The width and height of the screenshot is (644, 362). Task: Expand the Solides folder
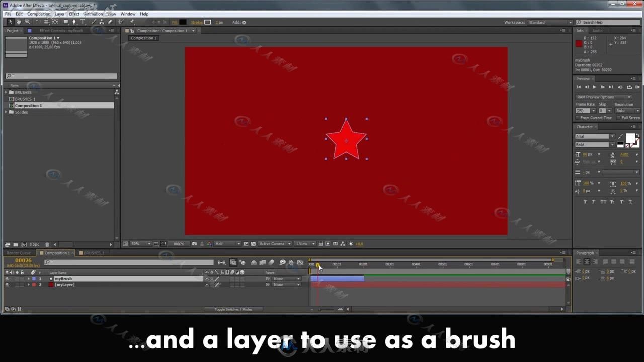tap(6, 112)
